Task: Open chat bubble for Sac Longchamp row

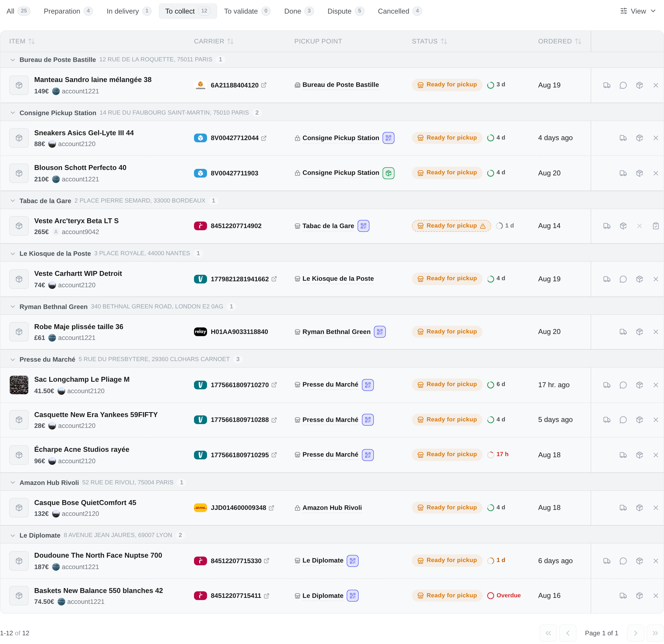Action: point(623,385)
